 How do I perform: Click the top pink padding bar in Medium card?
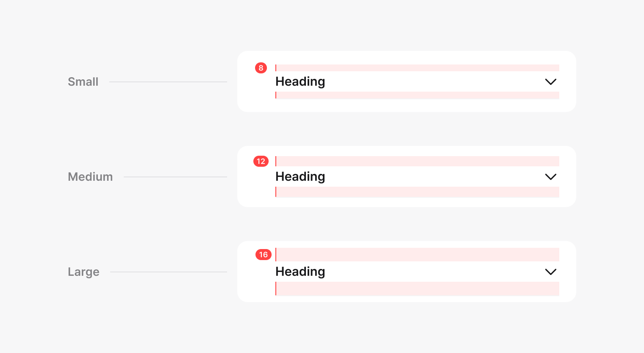[417, 161]
